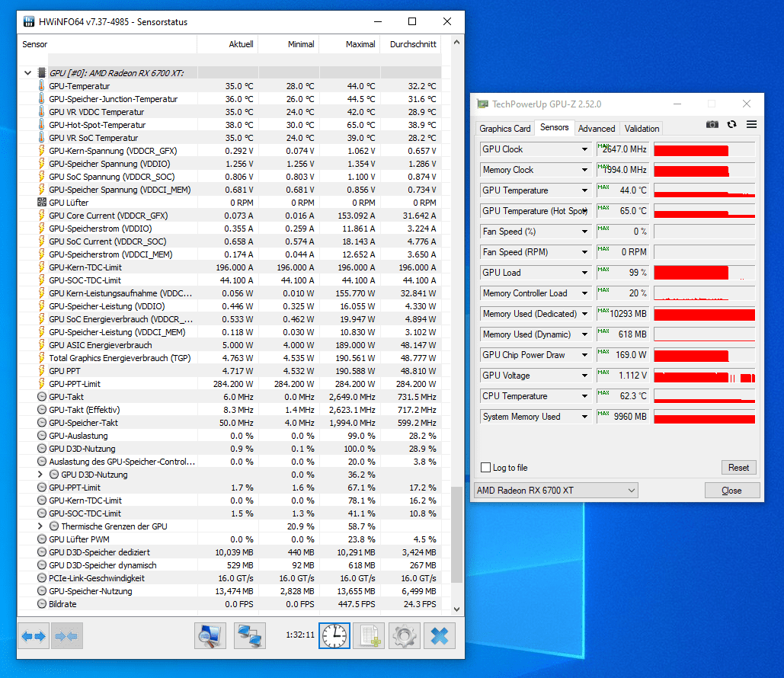Switch to the Graphics Card tab in GPU-Z
784x678 pixels.
tap(504, 129)
